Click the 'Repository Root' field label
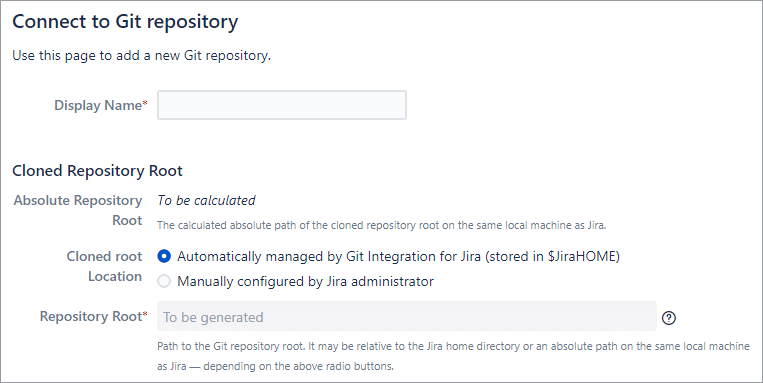The image size is (763, 383). coord(91,316)
